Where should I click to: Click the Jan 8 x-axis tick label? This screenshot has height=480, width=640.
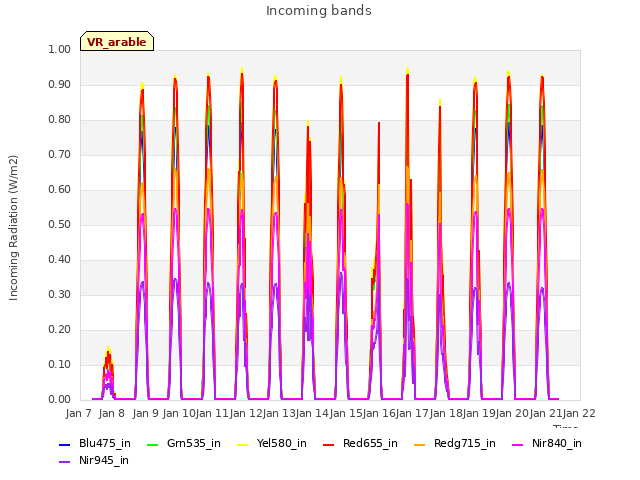click(111, 413)
